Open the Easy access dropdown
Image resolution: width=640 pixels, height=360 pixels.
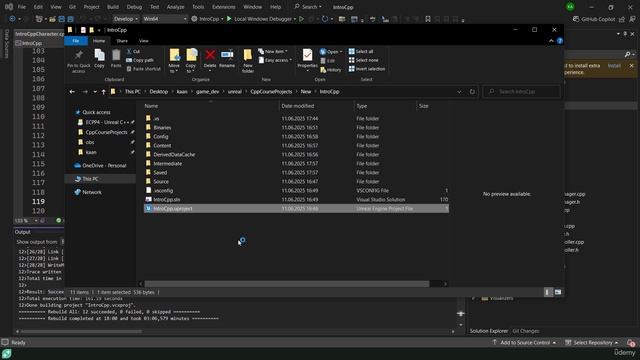(276, 60)
